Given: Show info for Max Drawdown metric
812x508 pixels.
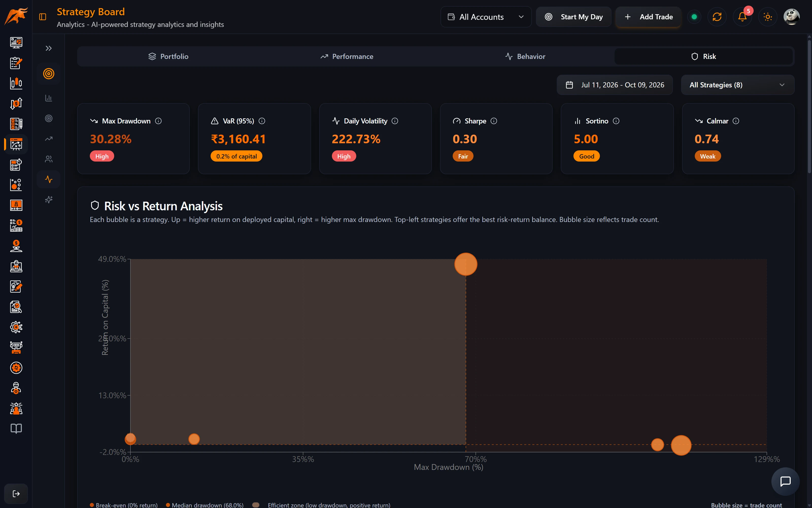Looking at the screenshot, I should pos(158,121).
